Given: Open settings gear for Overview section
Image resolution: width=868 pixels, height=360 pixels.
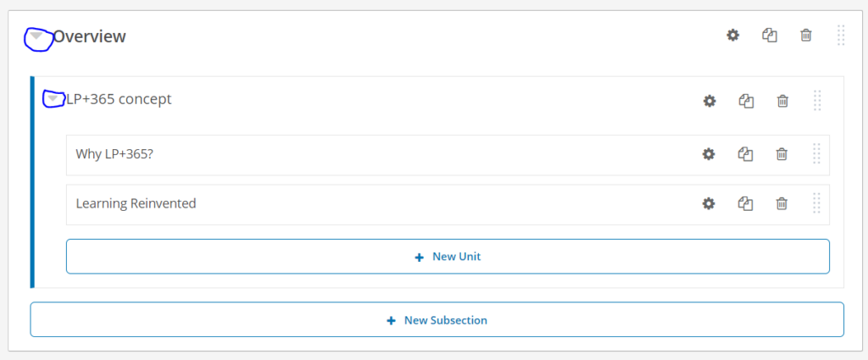Looking at the screenshot, I should click(x=733, y=36).
